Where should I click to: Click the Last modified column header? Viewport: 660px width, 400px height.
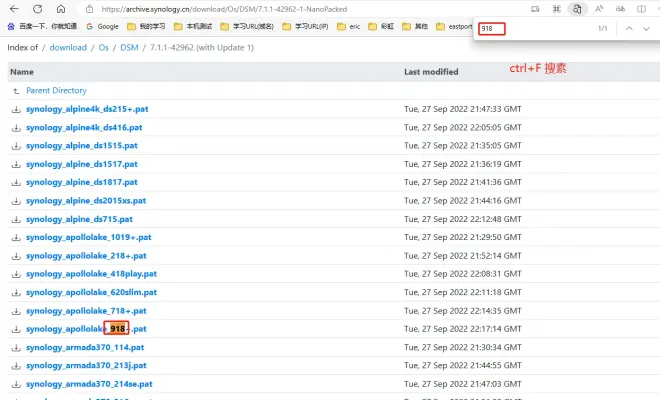tap(431, 72)
